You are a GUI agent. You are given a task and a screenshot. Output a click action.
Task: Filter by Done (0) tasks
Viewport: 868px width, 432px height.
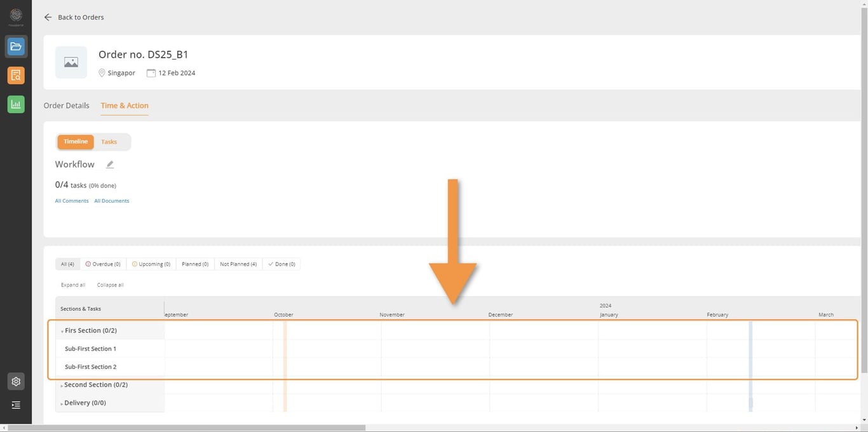click(281, 264)
